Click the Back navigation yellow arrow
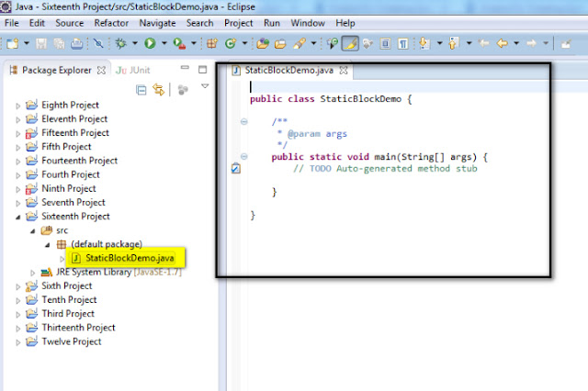 point(503,43)
